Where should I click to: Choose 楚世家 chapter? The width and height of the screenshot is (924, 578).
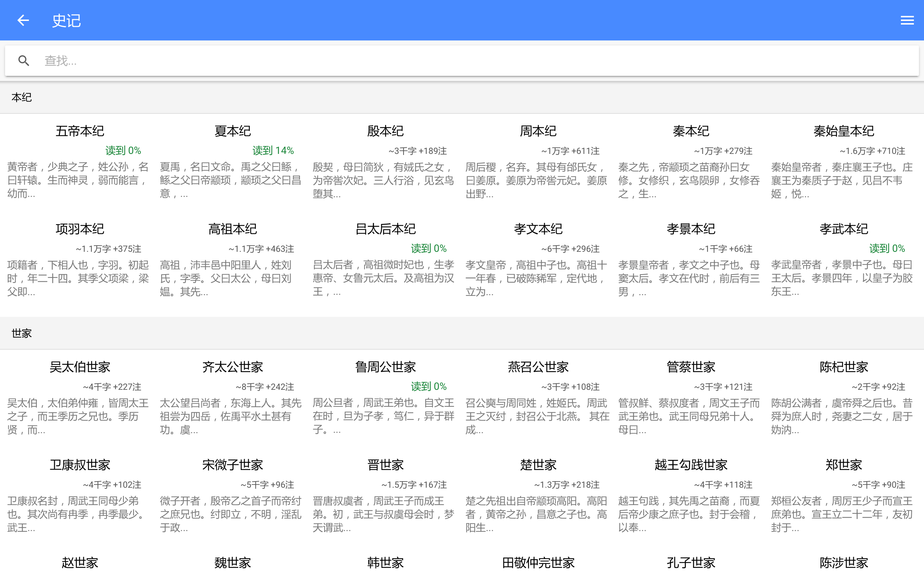538,465
